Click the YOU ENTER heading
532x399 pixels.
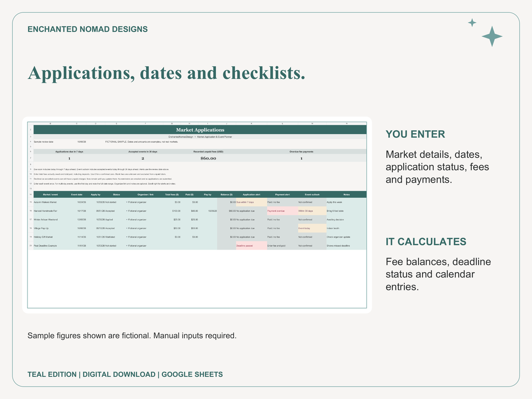[415, 134]
